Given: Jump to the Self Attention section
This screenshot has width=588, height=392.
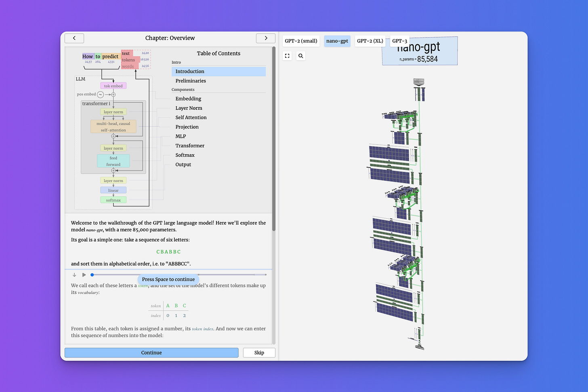Looking at the screenshot, I should tap(218, 117).
